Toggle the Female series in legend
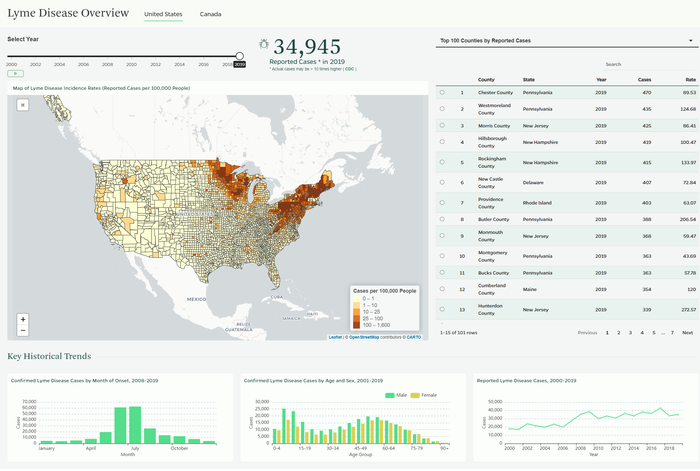The image size is (700, 471). click(x=424, y=395)
